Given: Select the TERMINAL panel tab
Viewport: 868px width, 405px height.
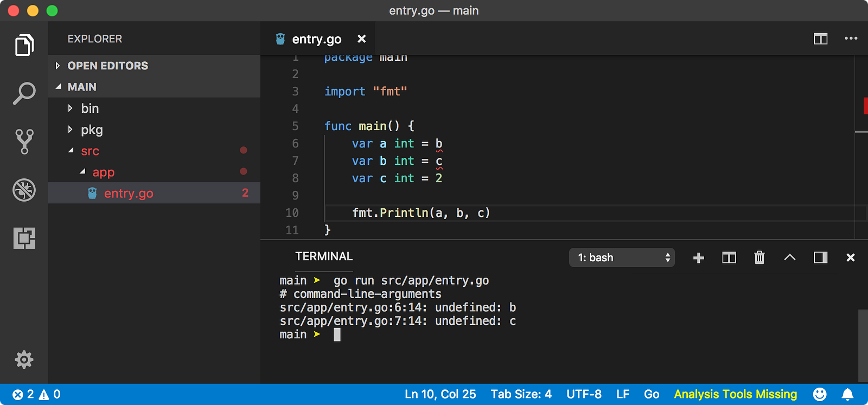Looking at the screenshot, I should point(324,256).
